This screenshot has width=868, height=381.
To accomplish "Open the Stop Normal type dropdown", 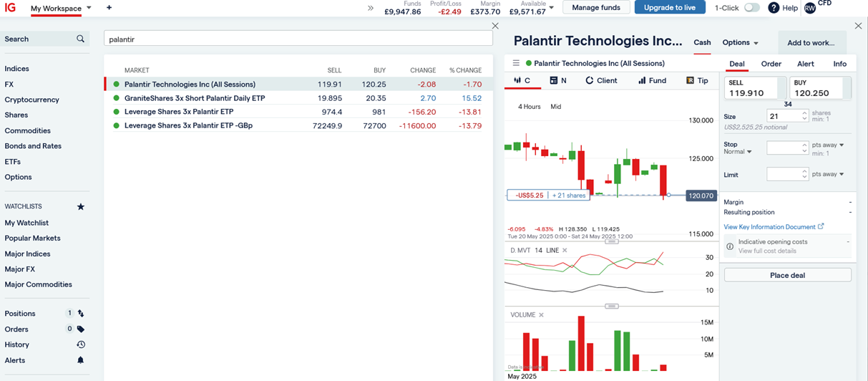I will pos(738,152).
